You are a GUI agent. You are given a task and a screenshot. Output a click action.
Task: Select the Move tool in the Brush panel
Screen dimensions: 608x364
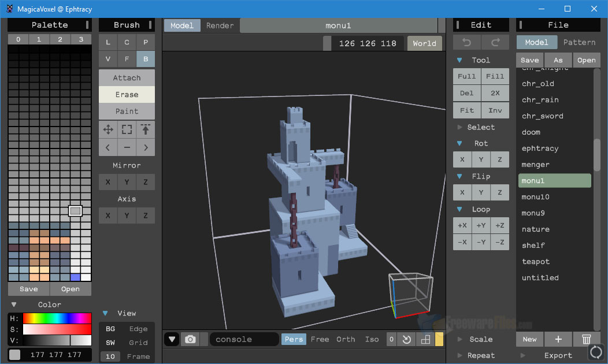107,129
